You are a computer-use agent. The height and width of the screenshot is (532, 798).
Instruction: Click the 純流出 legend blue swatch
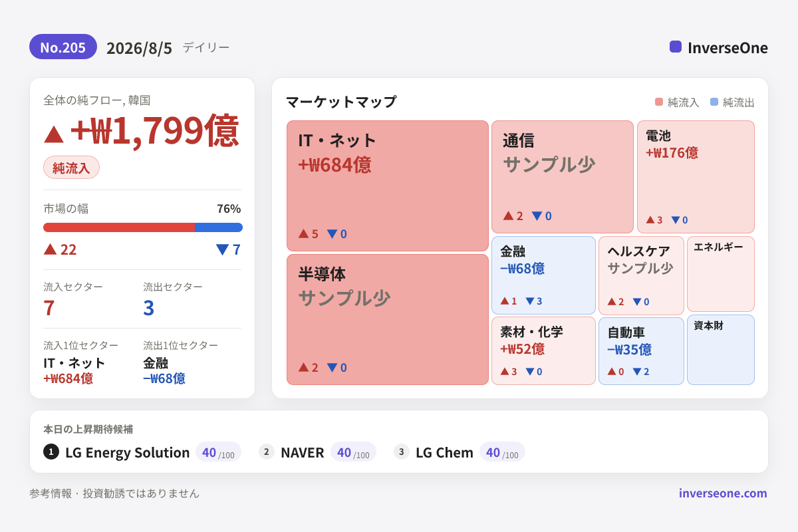pyautogui.click(x=714, y=102)
